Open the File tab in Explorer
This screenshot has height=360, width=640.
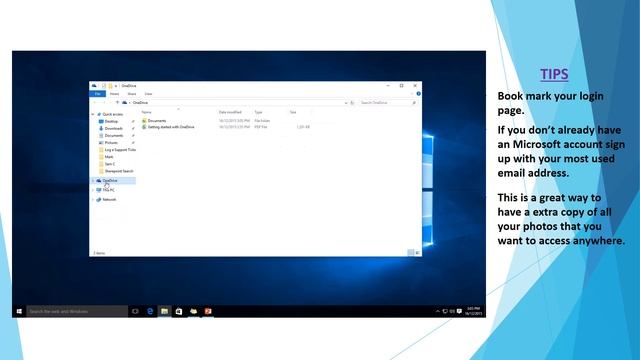click(x=98, y=94)
